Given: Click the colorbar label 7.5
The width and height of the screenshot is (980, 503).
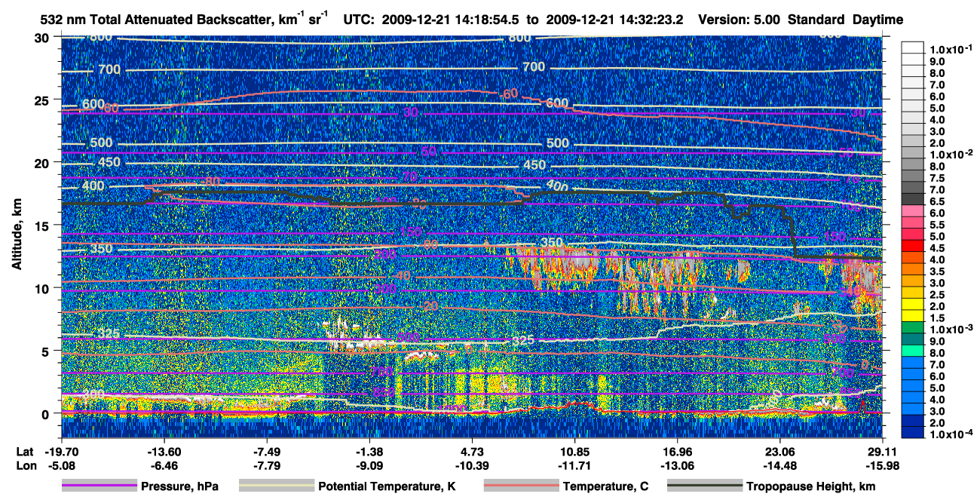Looking at the screenshot, I should click(936, 178).
